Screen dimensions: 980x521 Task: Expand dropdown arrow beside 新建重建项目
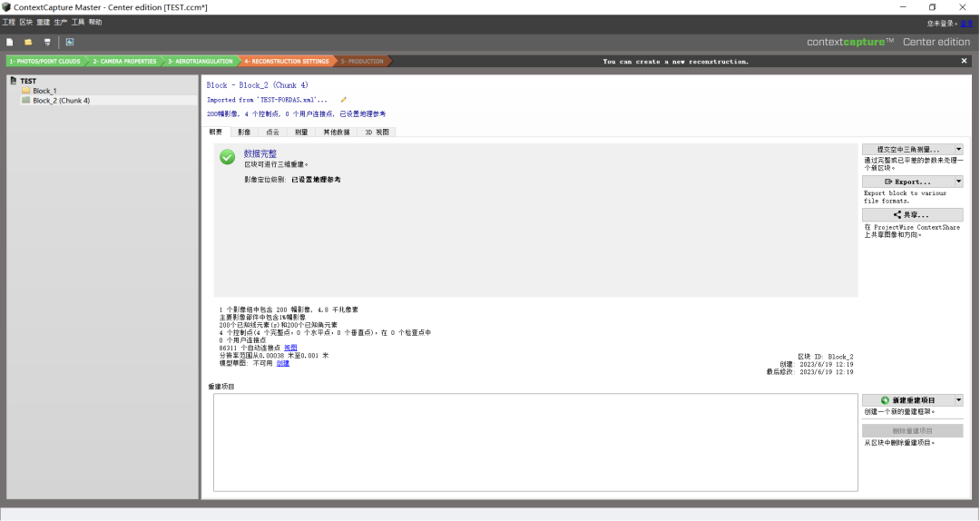959,400
